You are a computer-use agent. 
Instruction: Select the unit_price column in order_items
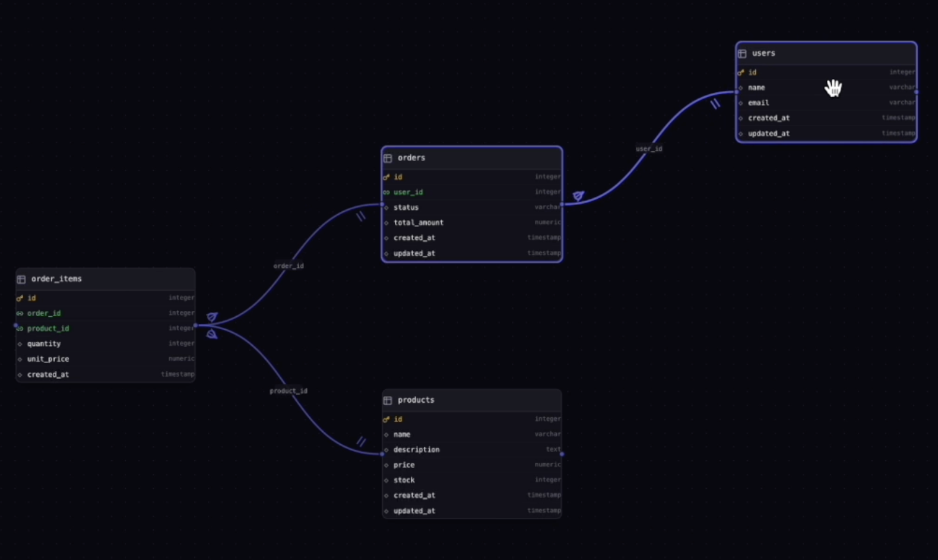pyautogui.click(x=48, y=359)
